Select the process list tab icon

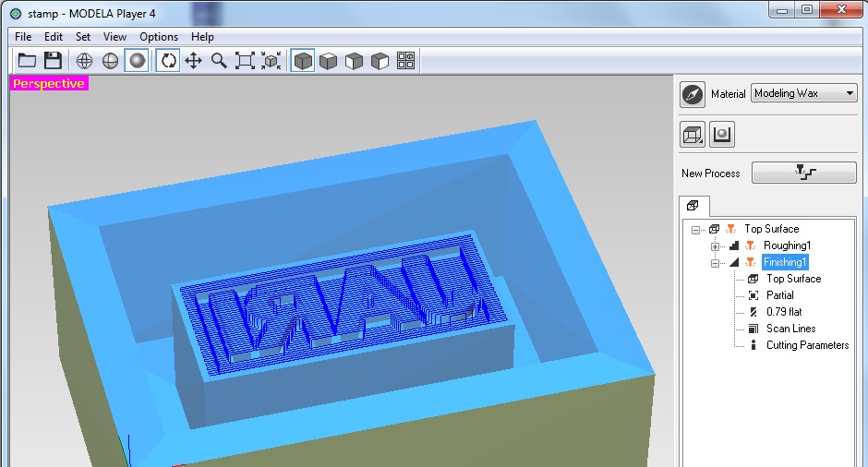[x=693, y=206]
